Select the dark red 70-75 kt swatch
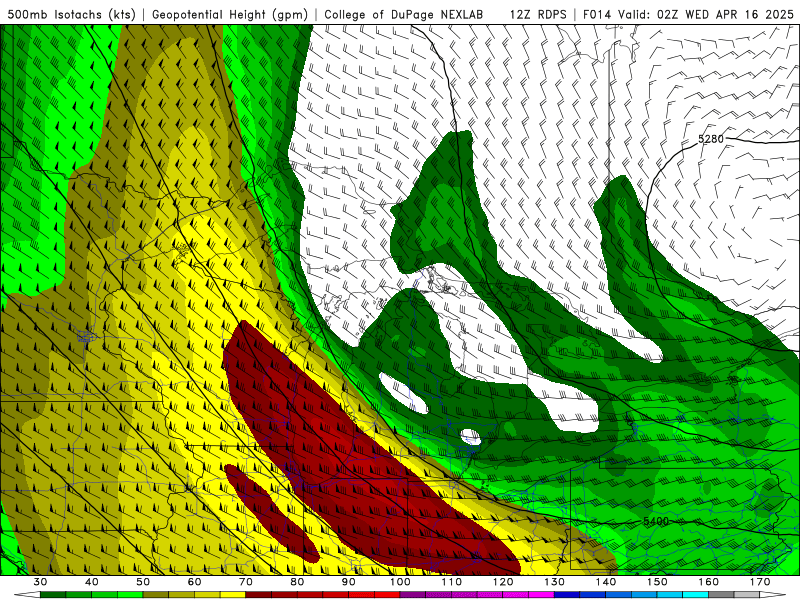This screenshot has height=600, width=800. pos(259,595)
